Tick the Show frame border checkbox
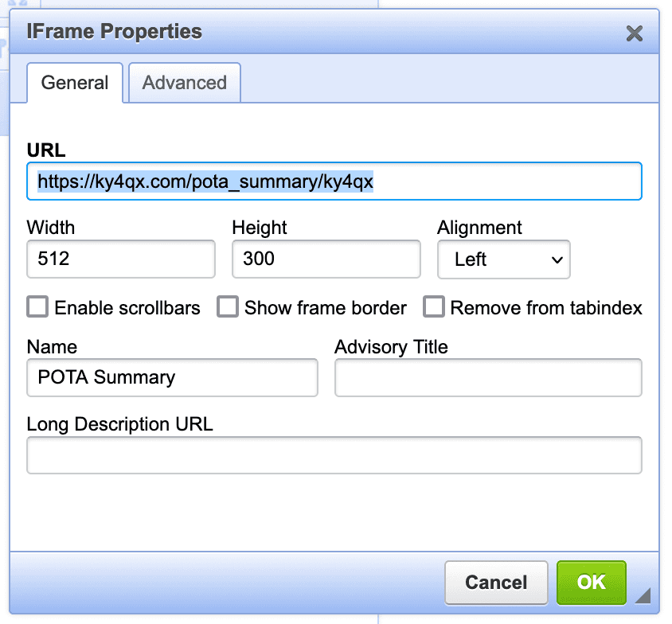This screenshot has width=672, height=624. [229, 307]
